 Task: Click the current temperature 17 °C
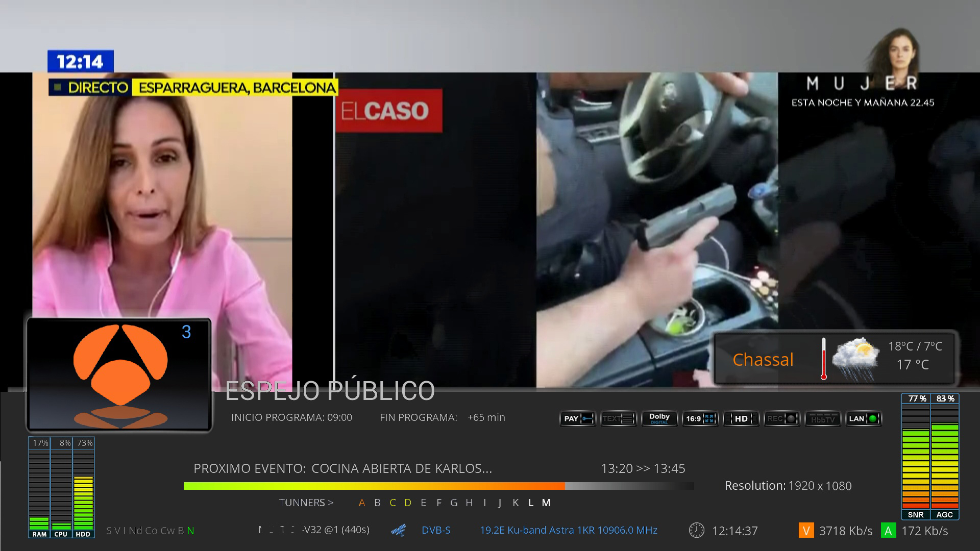point(913,365)
